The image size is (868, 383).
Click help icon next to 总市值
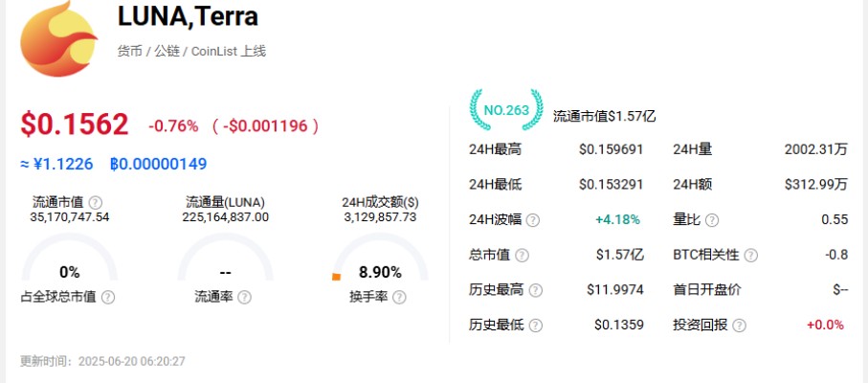[x=522, y=255]
